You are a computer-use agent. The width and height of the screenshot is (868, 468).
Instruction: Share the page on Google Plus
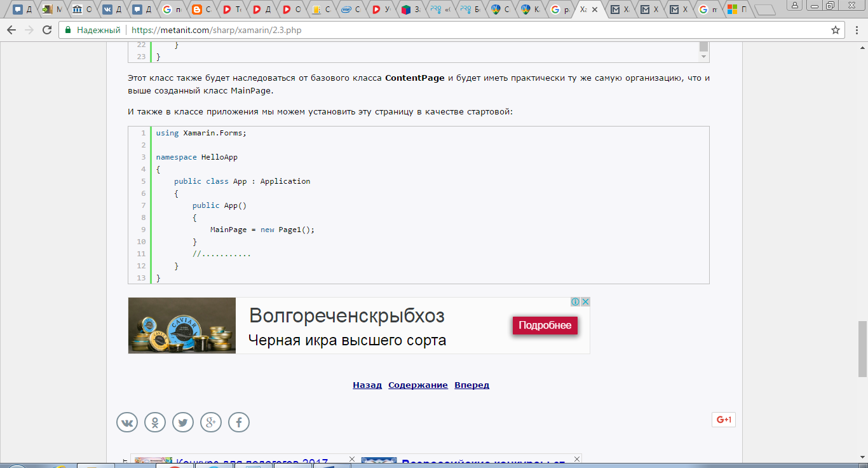coord(211,422)
